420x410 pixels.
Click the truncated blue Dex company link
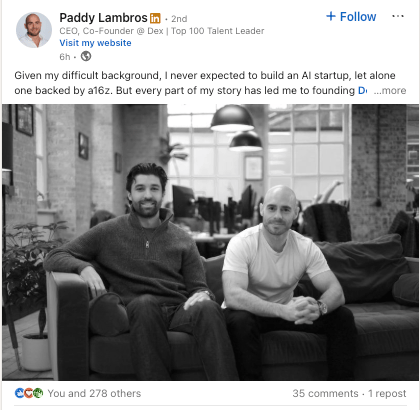(363, 91)
